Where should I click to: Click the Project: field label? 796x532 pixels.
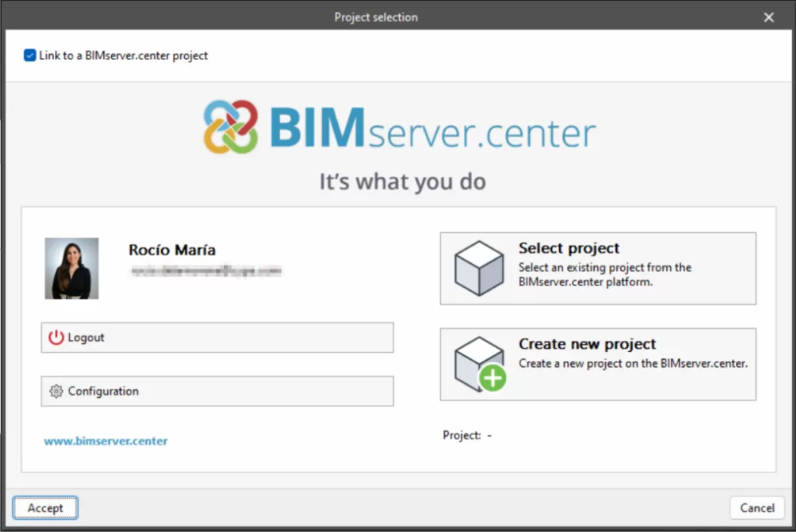tap(462, 435)
